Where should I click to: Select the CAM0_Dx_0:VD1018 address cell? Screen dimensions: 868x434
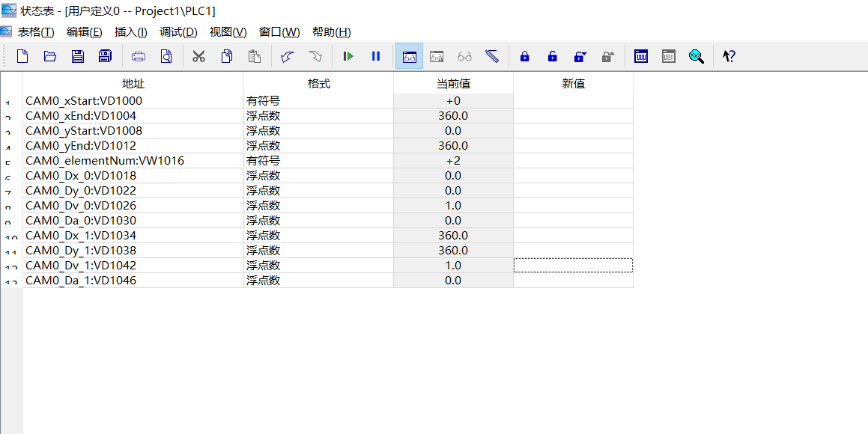pyautogui.click(x=133, y=175)
